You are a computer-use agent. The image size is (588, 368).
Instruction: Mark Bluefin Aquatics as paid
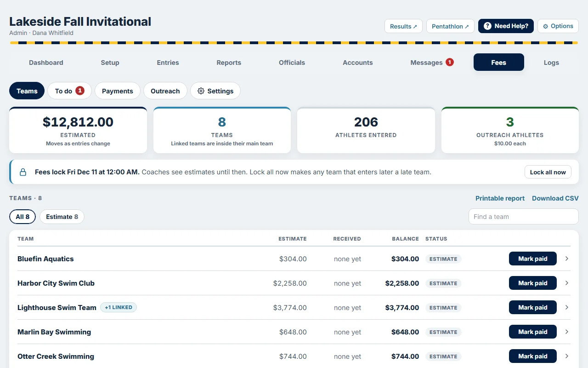coord(533,259)
